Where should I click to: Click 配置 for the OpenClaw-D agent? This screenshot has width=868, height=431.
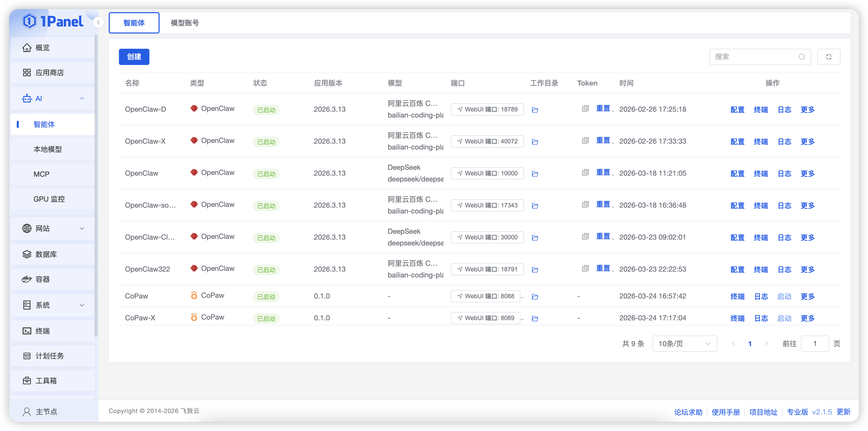click(737, 110)
